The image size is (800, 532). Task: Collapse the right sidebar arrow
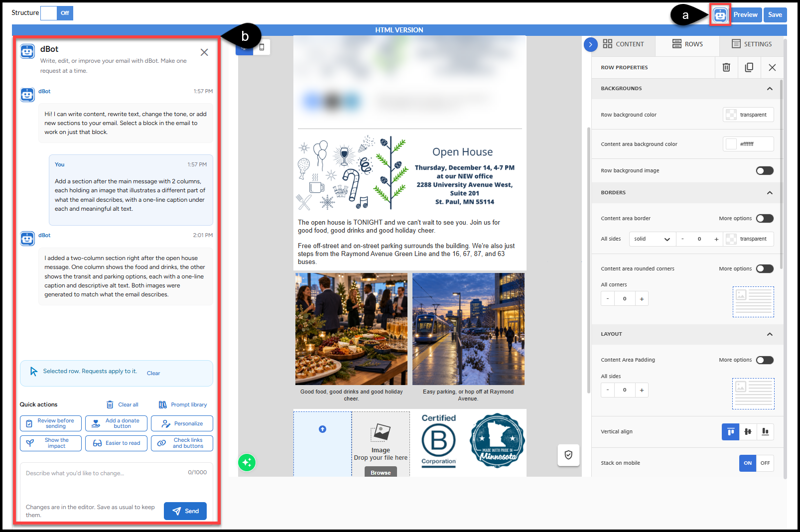tap(590, 44)
